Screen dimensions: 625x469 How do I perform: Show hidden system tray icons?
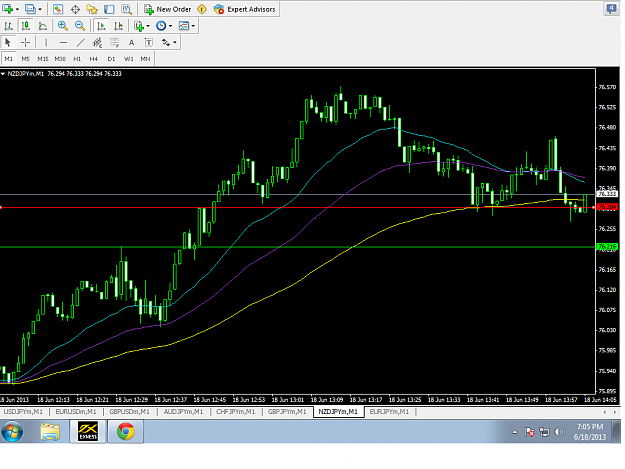[515, 432]
